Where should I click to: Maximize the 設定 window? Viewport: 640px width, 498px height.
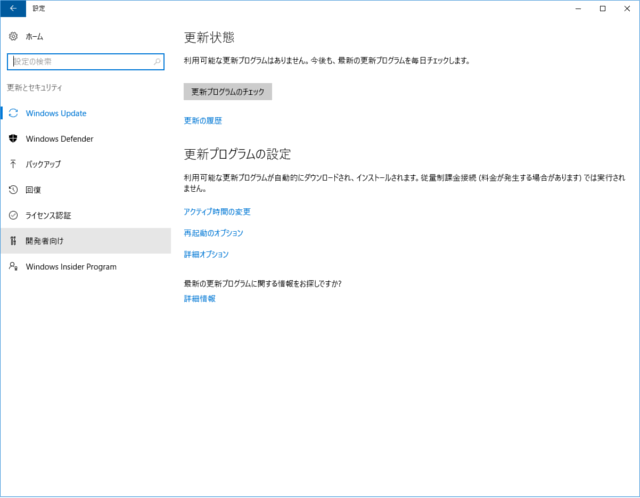[x=602, y=8]
